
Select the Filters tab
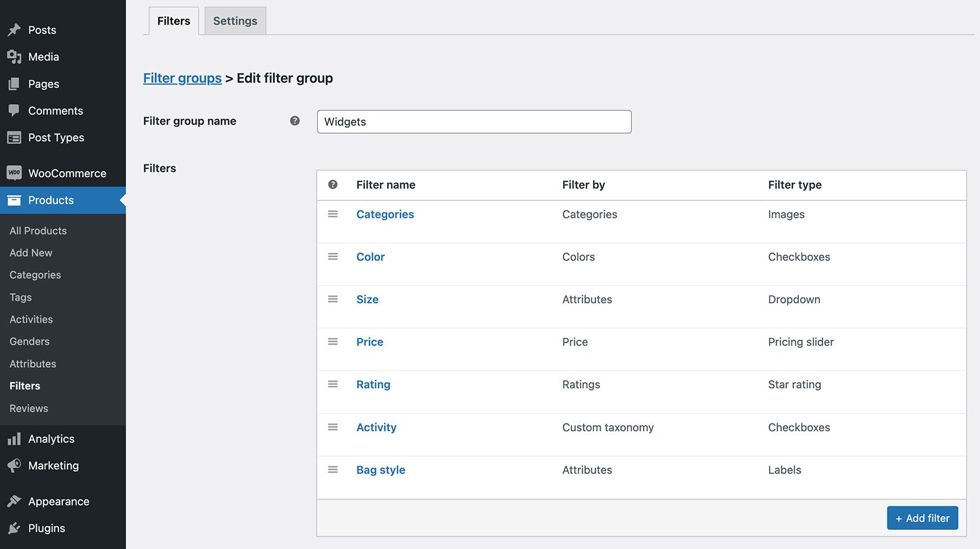pyautogui.click(x=173, y=20)
